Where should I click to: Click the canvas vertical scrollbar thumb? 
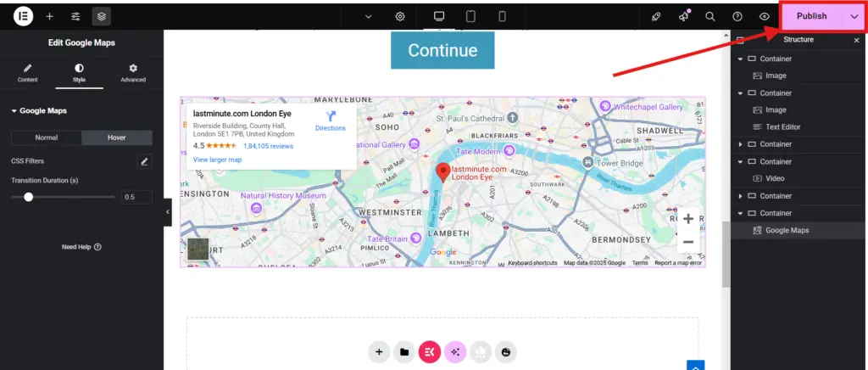(726, 255)
